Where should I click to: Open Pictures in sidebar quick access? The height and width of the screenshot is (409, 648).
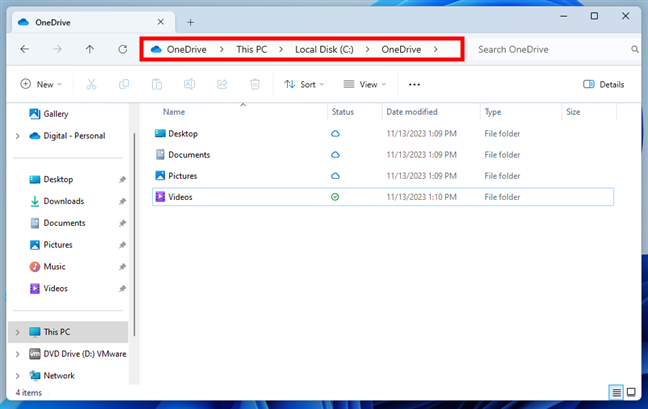[x=58, y=245]
